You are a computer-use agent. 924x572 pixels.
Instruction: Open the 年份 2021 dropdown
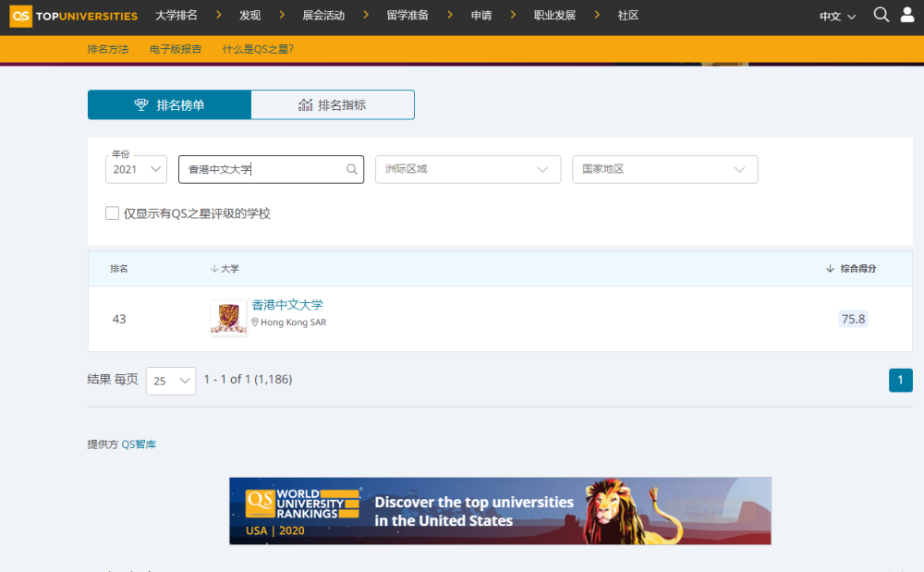(x=136, y=170)
